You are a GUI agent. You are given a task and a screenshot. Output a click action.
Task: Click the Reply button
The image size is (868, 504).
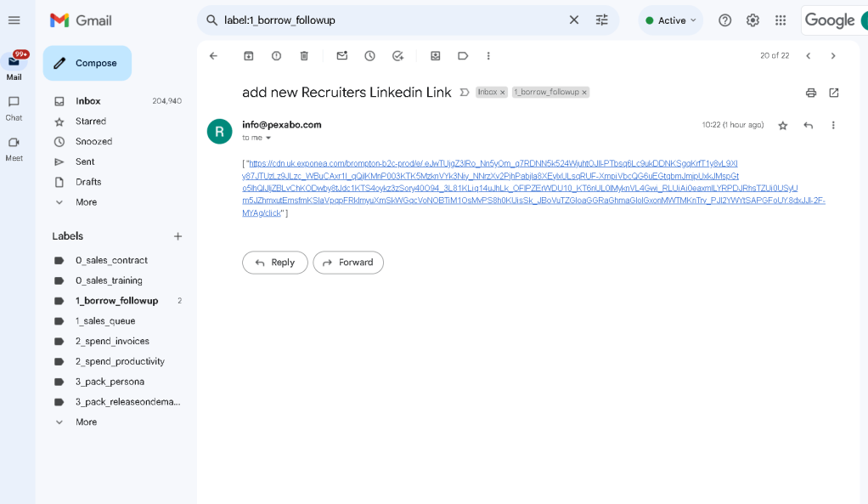(x=274, y=263)
